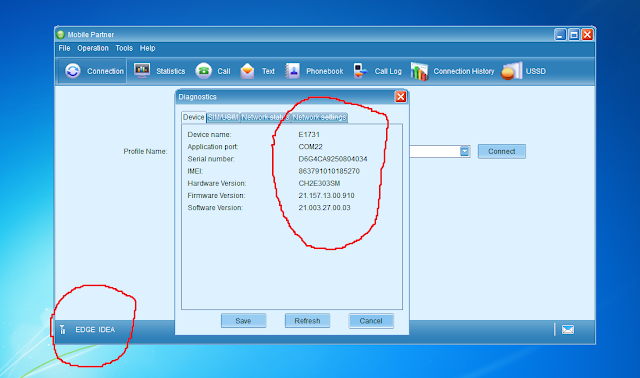640x378 pixels.
Task: Open the Statistics monitor icon
Action: point(142,71)
